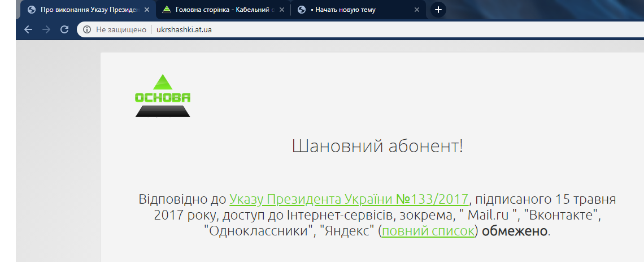The height and width of the screenshot is (262, 644).
Task: Close the 'Про виконання Указу' tab
Action: [147, 10]
